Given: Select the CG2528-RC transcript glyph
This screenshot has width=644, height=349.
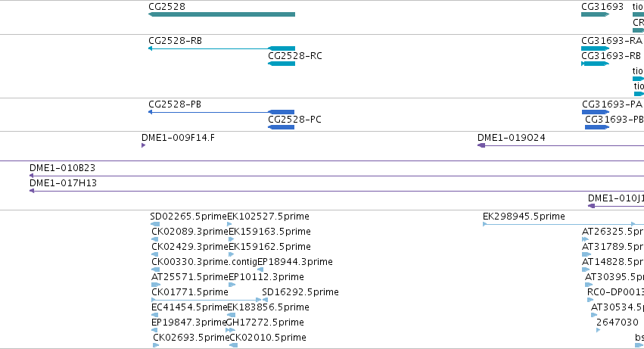Looking at the screenshot, I should 282,64.
